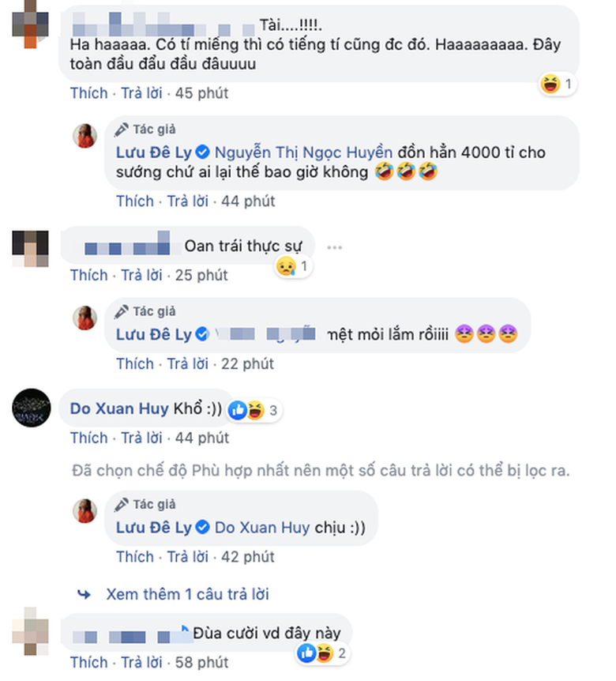Viewport: 616px width, 681px height.
Task: Expand "Xem thêm 1 câu trả lời"
Action: (187, 594)
